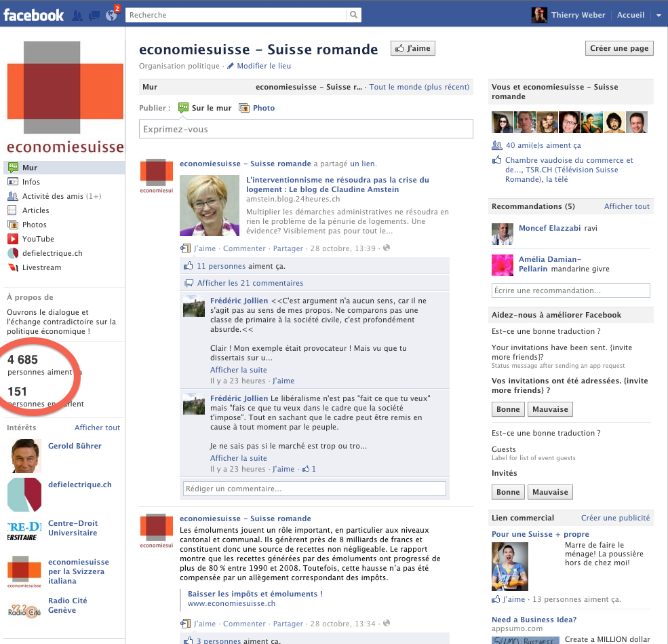Click the privacy globe on 13:39 post
The height and width of the screenshot is (644, 668).
tap(387, 248)
